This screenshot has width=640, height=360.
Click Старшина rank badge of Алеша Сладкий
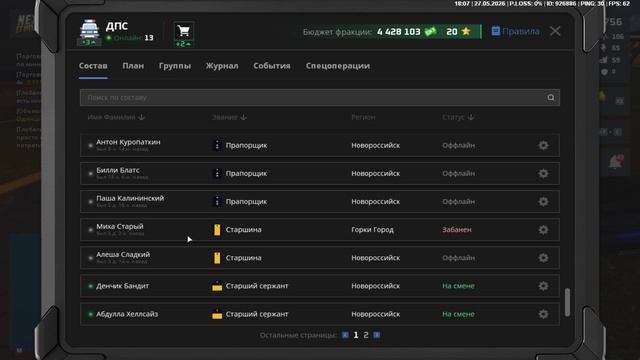[217, 258]
